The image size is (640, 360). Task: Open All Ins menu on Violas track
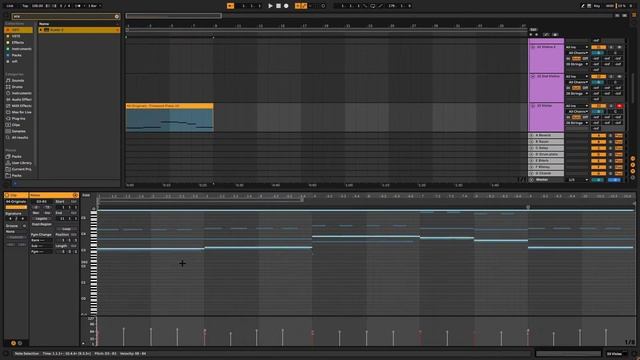click(577, 106)
